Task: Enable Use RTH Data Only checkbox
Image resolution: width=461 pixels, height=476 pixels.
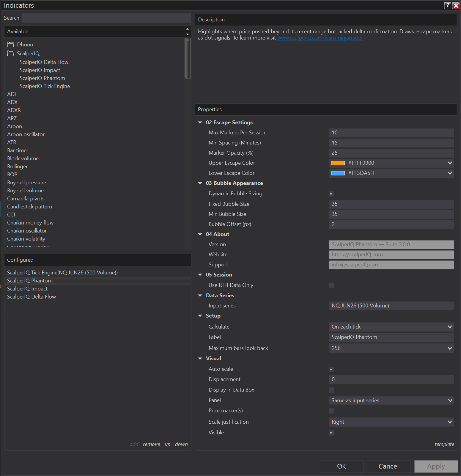Action: (331, 285)
